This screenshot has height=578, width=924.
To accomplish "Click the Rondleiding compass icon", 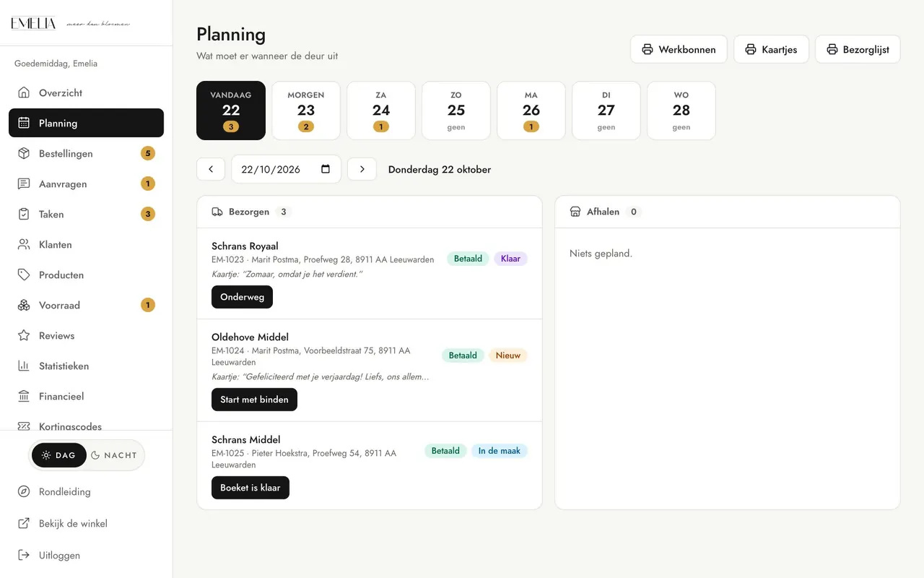I will click(24, 491).
